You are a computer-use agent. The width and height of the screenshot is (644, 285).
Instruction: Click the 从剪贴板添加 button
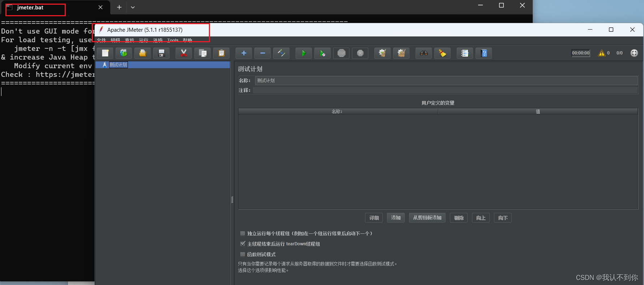(x=427, y=218)
